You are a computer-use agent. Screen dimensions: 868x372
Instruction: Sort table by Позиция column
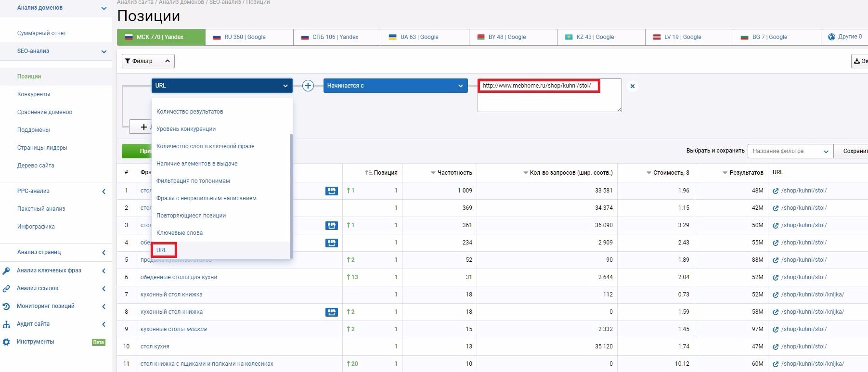point(381,173)
